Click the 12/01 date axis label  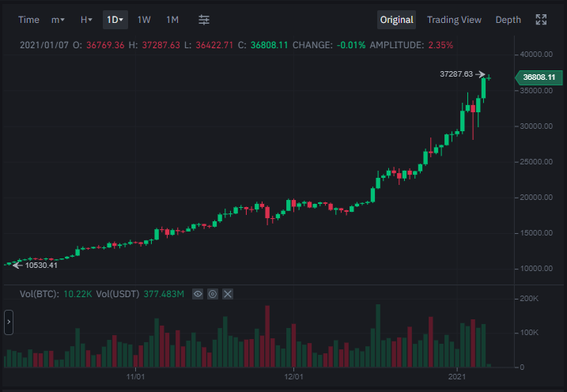point(293,377)
